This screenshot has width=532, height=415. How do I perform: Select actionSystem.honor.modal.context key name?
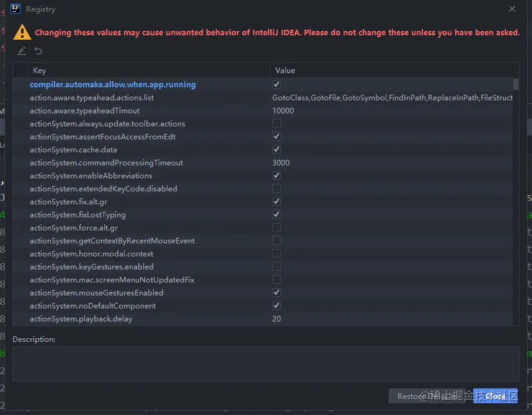tap(92, 253)
